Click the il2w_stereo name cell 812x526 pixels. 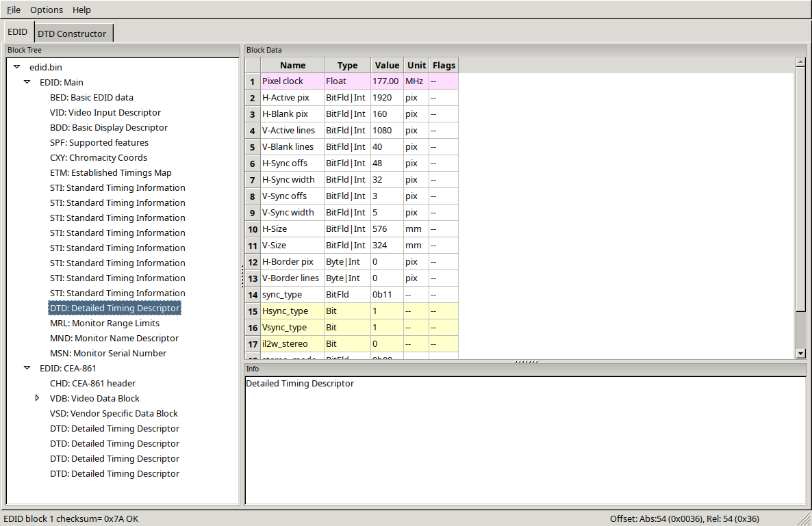(292, 344)
